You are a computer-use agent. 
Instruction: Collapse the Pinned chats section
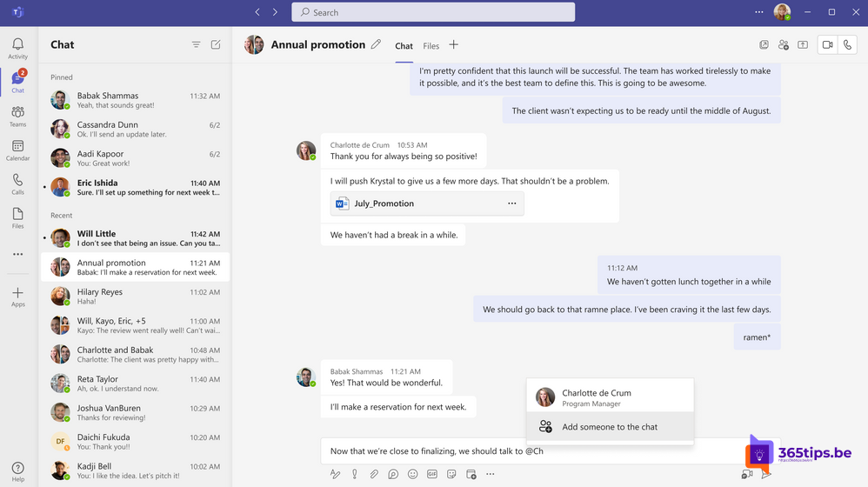(62, 77)
